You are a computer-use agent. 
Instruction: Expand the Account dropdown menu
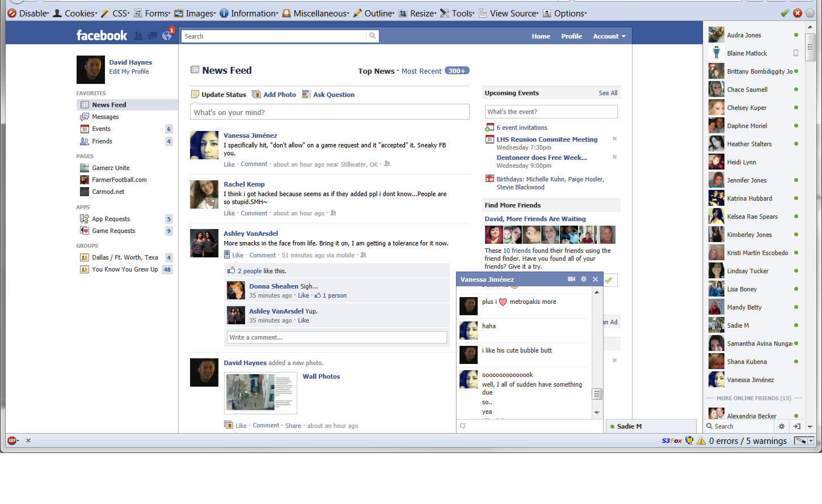tap(609, 36)
